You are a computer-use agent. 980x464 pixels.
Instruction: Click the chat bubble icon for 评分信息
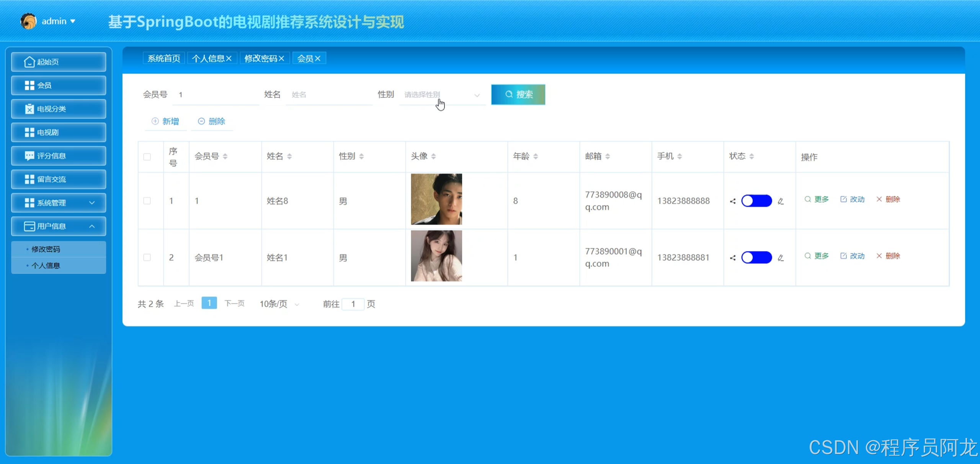tap(29, 156)
